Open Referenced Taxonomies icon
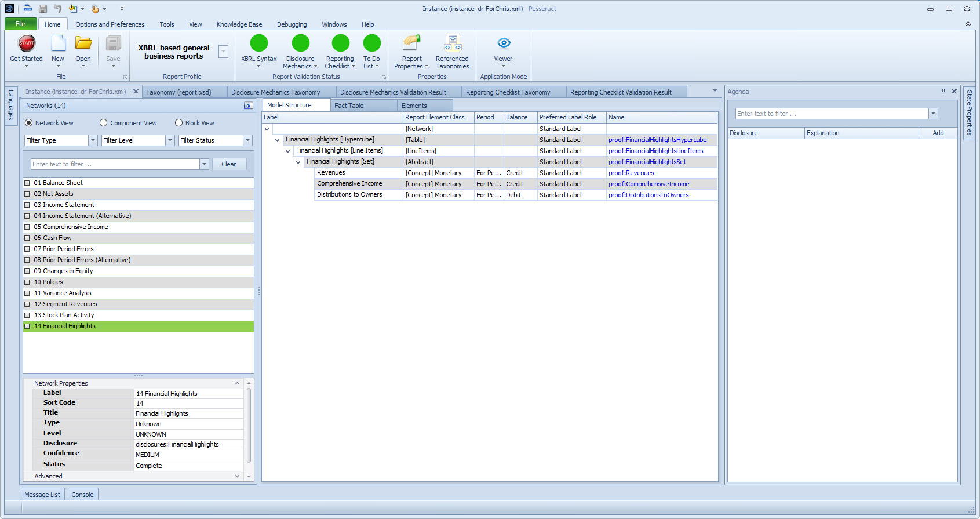 (452, 43)
